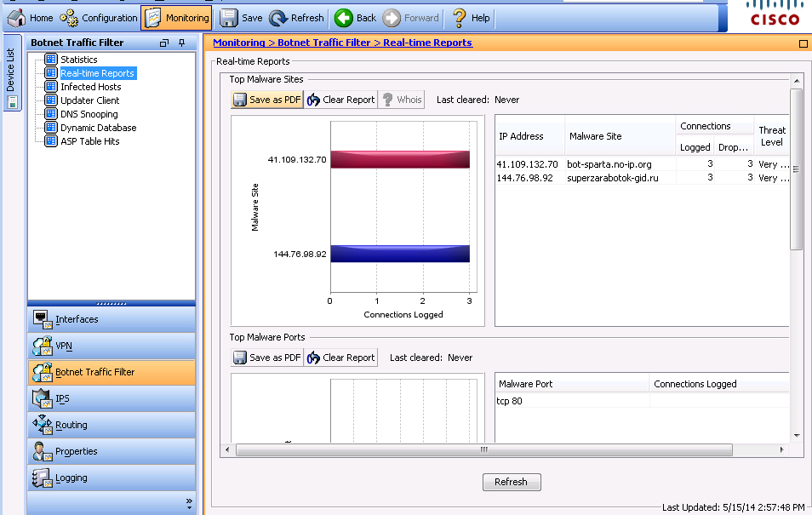Click the Refresh button at the bottom

(x=511, y=482)
